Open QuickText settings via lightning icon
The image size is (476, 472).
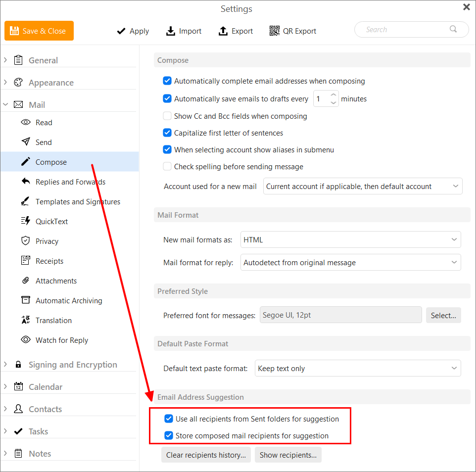pos(26,221)
